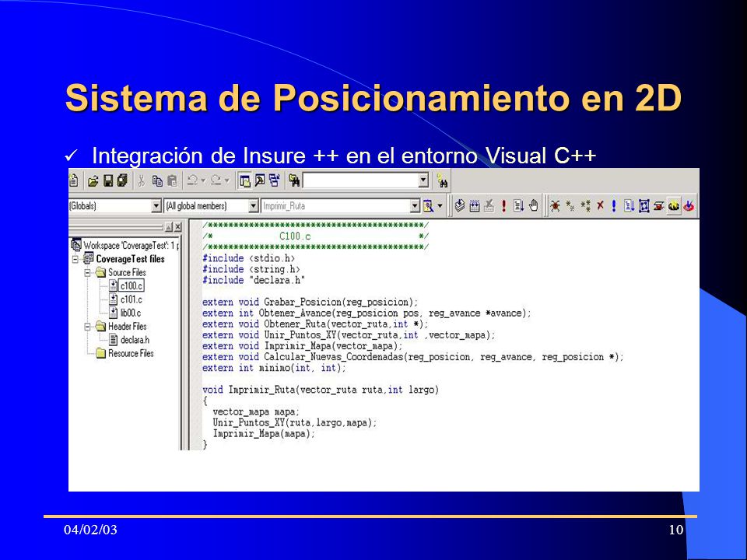
Task: Click the red checkmark Insure++ icon
Action: pos(689,205)
